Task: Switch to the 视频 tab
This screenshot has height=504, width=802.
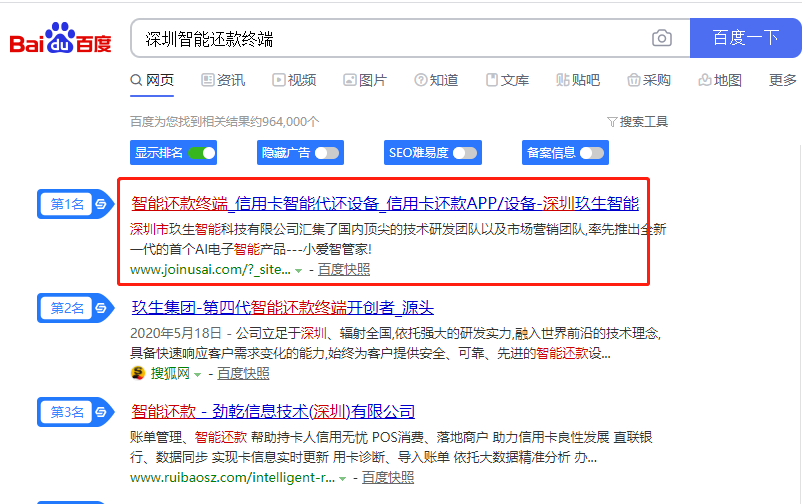Action: coord(294,80)
